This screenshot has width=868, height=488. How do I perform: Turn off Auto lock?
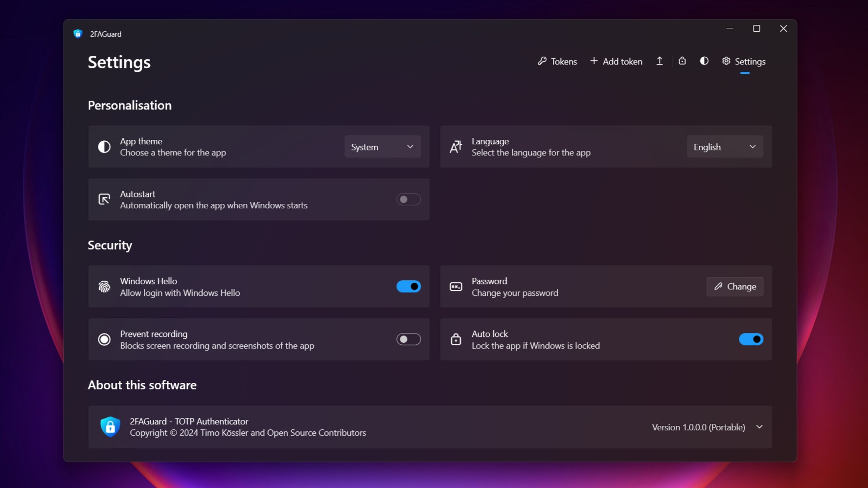tap(751, 339)
